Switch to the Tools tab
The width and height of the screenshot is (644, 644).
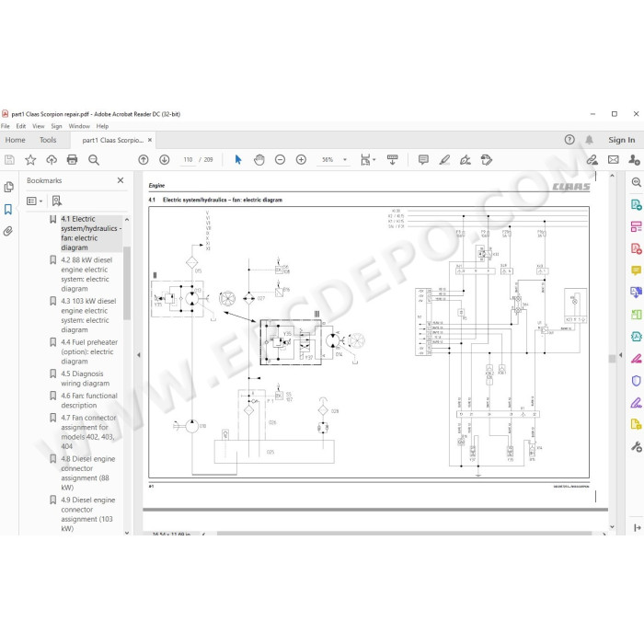point(48,140)
